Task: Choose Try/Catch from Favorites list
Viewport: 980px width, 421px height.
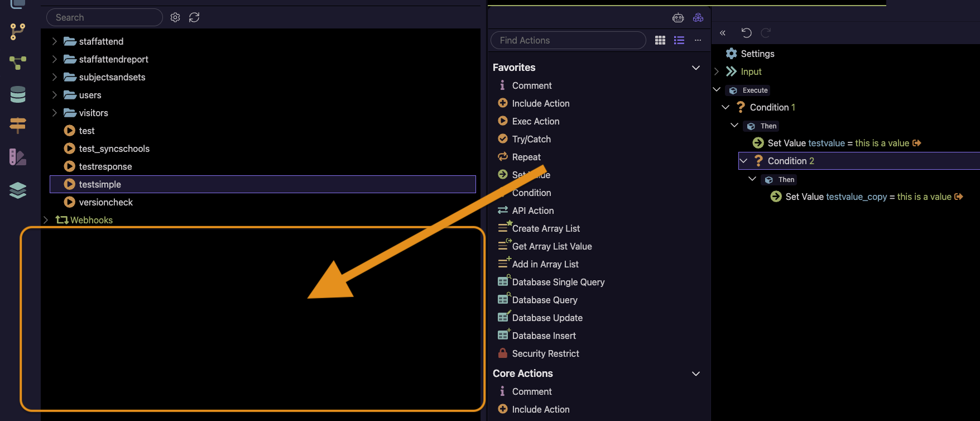Action: point(531,139)
